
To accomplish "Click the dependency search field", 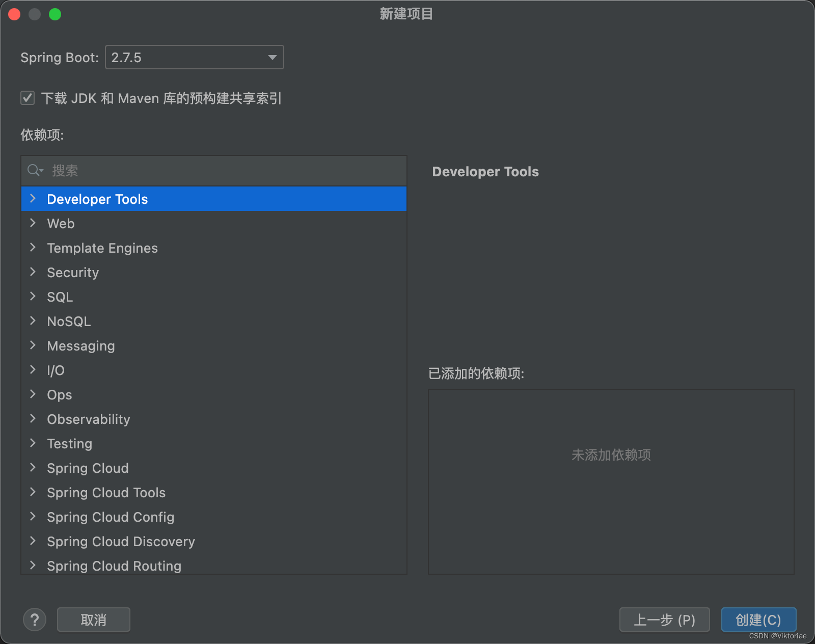I will [x=214, y=171].
